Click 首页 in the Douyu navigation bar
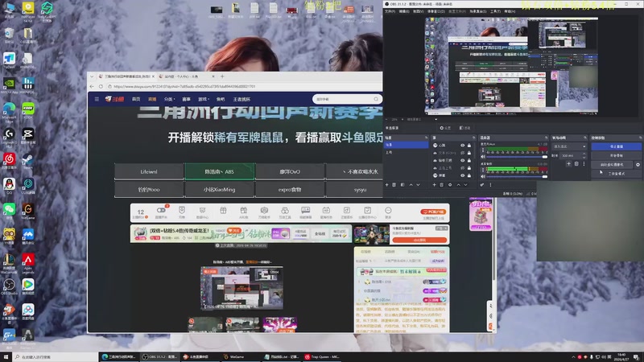 tap(136, 99)
